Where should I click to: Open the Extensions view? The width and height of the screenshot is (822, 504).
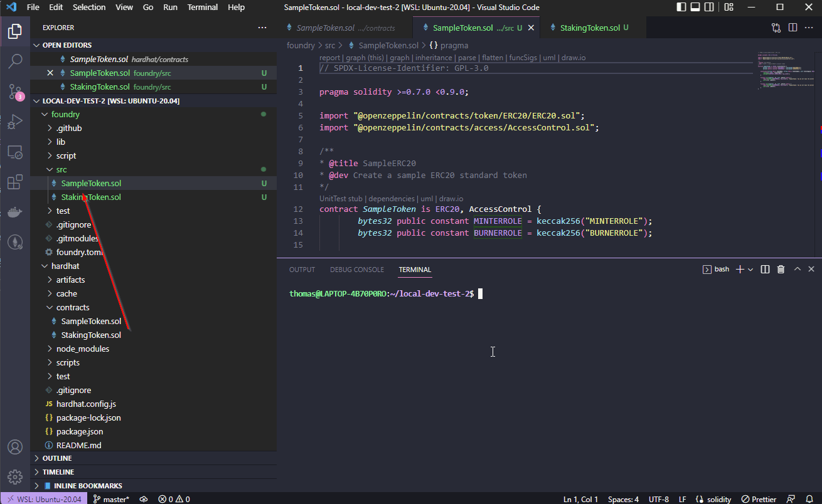click(x=15, y=182)
